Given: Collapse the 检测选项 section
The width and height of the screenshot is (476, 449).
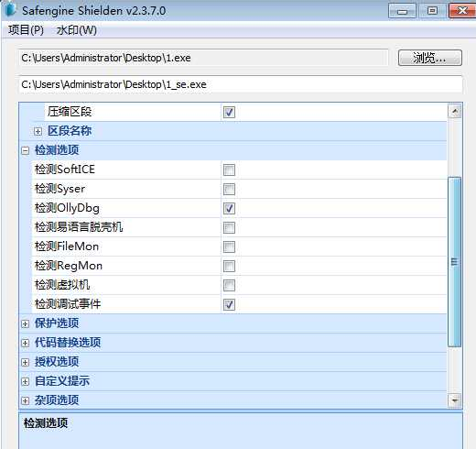Looking at the screenshot, I should [26, 150].
